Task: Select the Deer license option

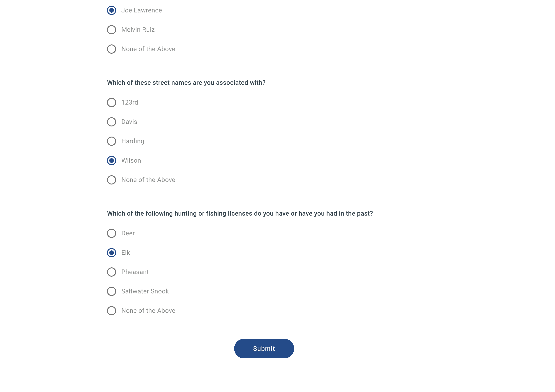Action: click(x=111, y=233)
